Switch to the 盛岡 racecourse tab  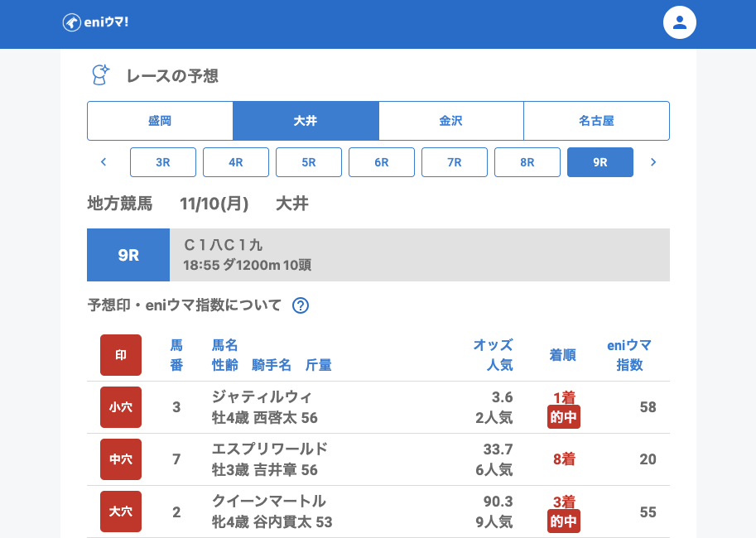click(160, 121)
